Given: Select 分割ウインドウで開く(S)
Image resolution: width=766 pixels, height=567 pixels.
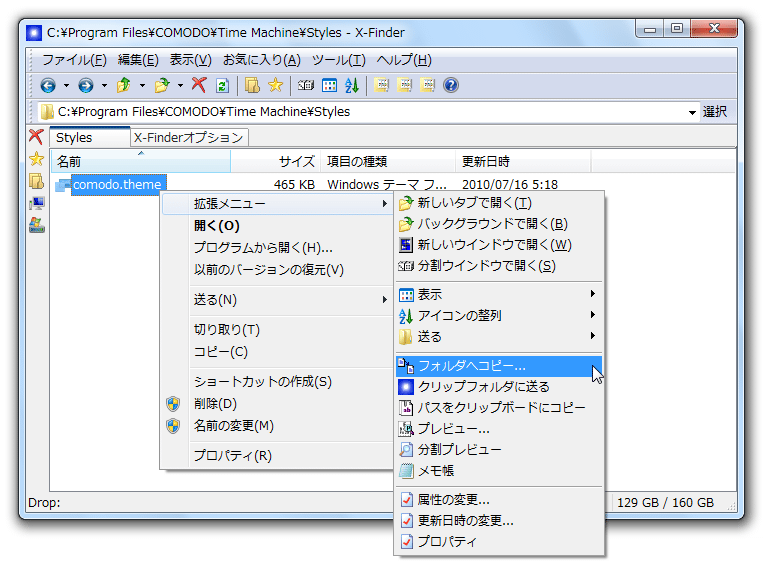Looking at the screenshot, I should pyautogui.click(x=498, y=266).
